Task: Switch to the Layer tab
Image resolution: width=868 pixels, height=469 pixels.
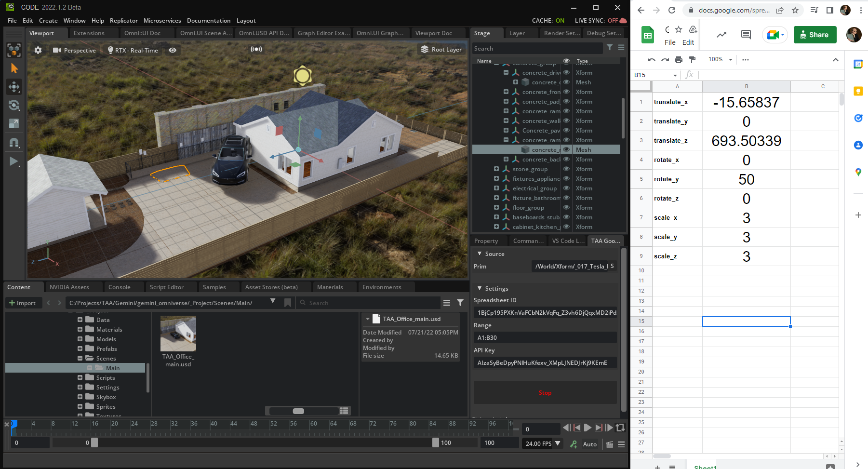Action: [x=517, y=33]
